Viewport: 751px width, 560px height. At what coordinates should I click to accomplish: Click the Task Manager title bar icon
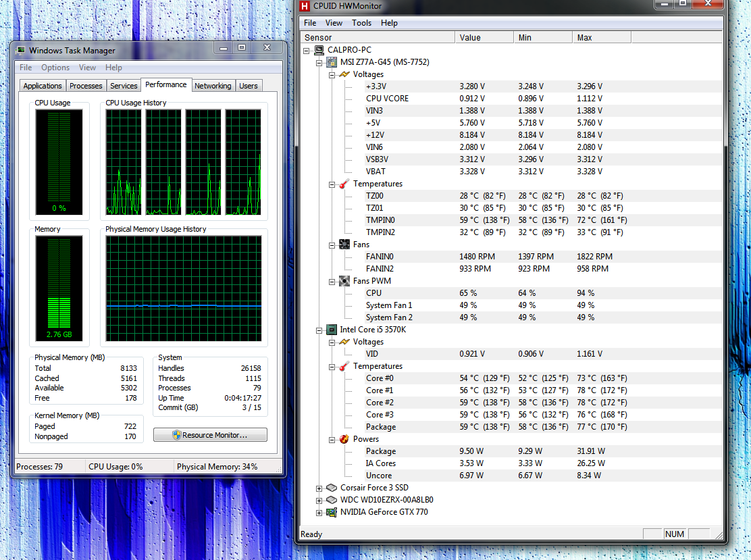coord(20,50)
